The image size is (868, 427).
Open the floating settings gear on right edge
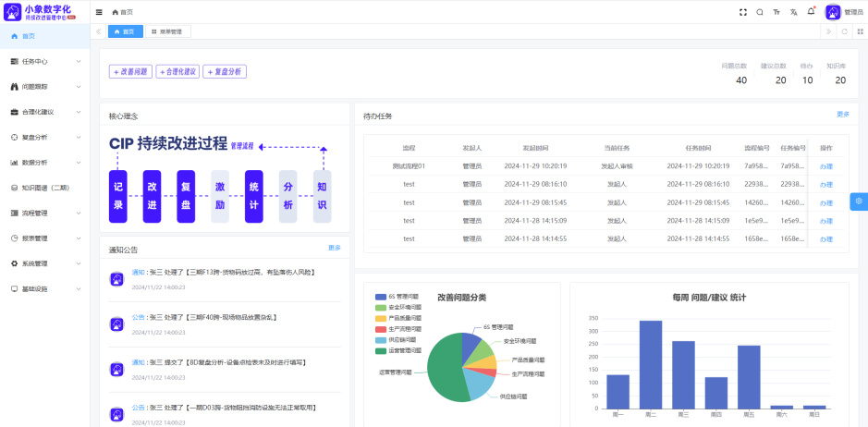coord(859,201)
